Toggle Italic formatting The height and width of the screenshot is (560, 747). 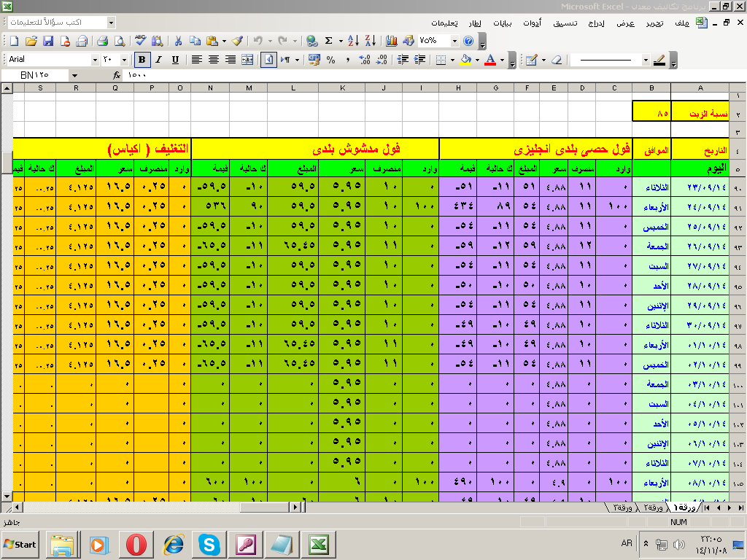(x=158, y=60)
